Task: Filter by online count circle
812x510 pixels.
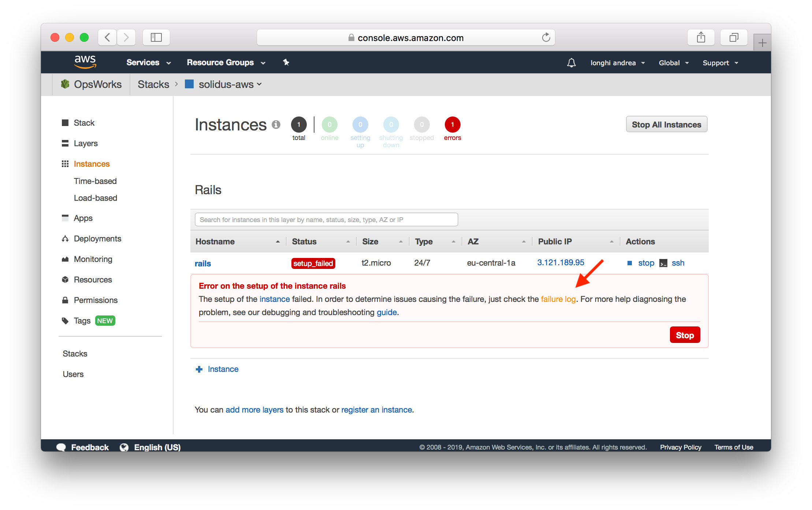Action: (329, 125)
